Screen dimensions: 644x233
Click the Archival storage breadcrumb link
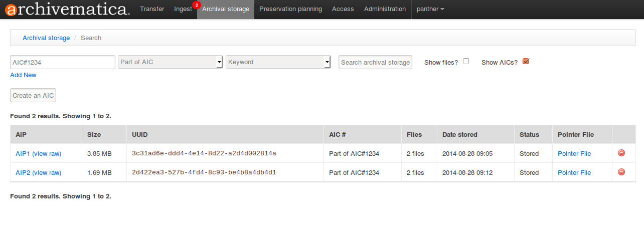[x=46, y=38]
